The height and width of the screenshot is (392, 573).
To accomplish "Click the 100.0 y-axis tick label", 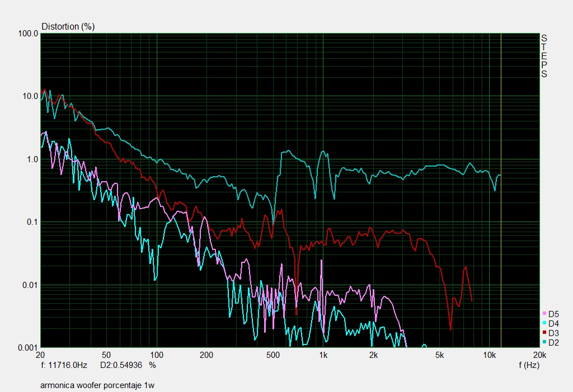I will [28, 34].
